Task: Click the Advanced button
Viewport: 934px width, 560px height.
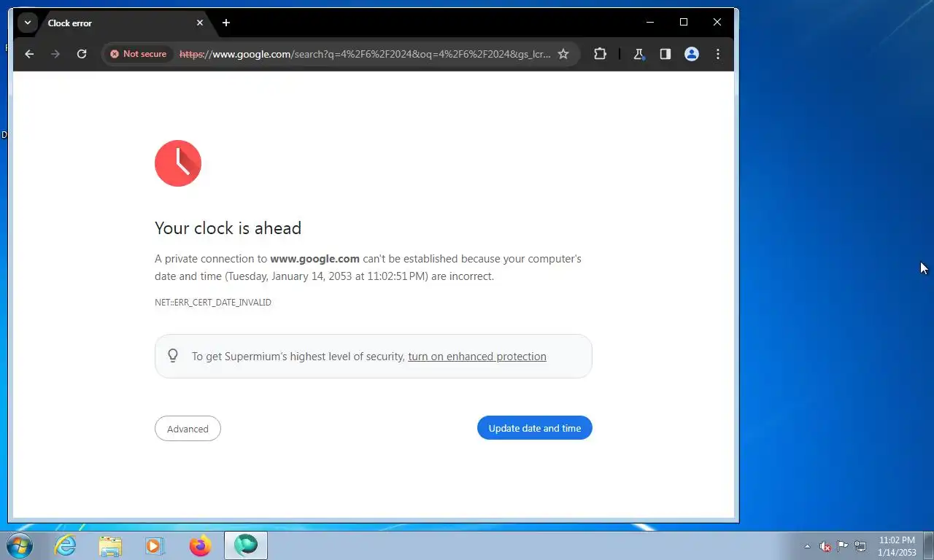Action: click(188, 429)
